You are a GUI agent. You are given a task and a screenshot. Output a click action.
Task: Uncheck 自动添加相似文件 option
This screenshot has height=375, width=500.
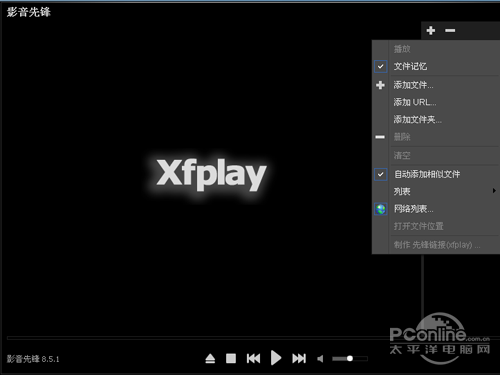point(381,174)
